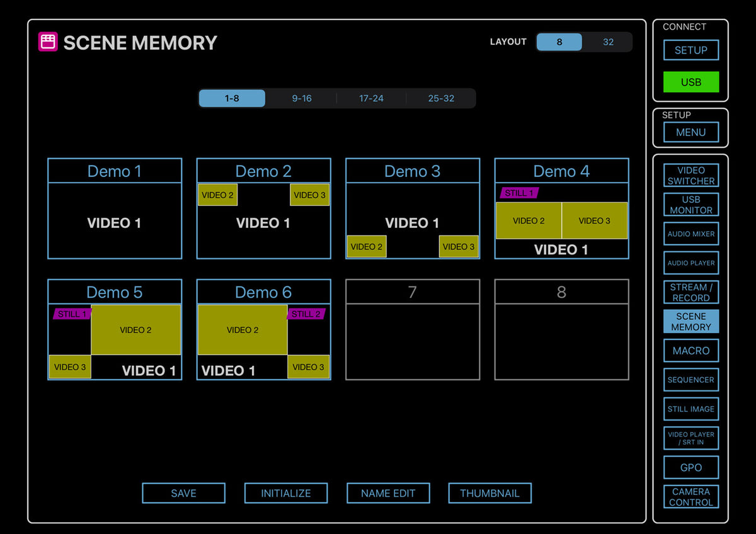Select the 8 layout option
The height and width of the screenshot is (534, 756).
[559, 42]
